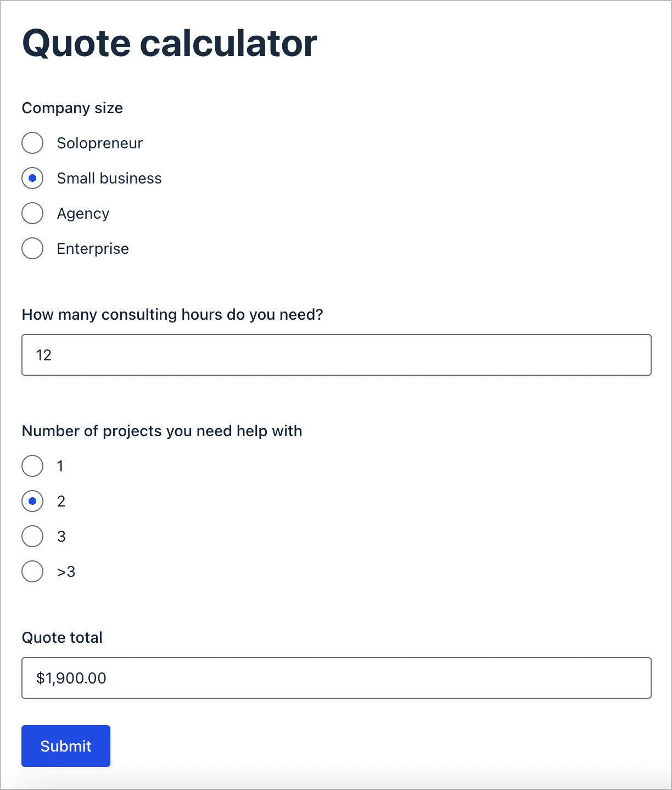
Task: Click the Small business option label text
Action: tap(109, 178)
